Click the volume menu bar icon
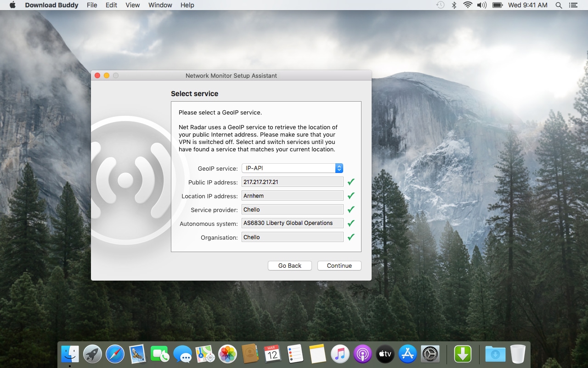Screen dimensions: 588x368 (x=481, y=5)
